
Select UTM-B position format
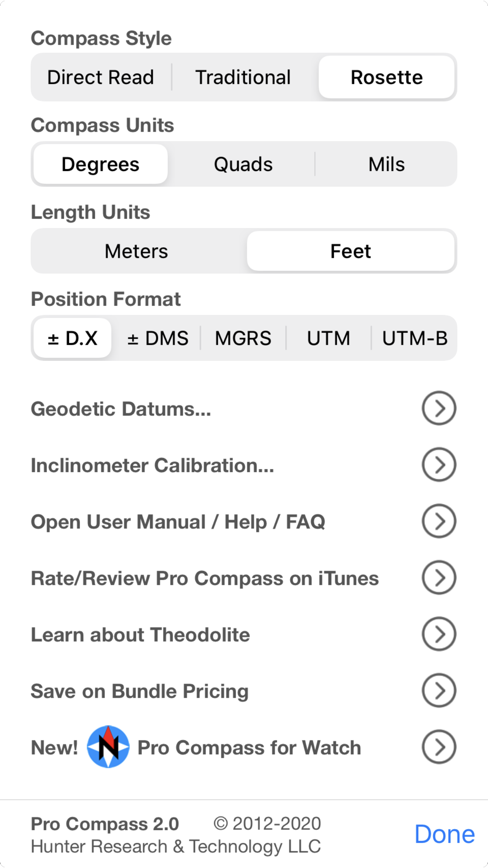[x=415, y=338]
